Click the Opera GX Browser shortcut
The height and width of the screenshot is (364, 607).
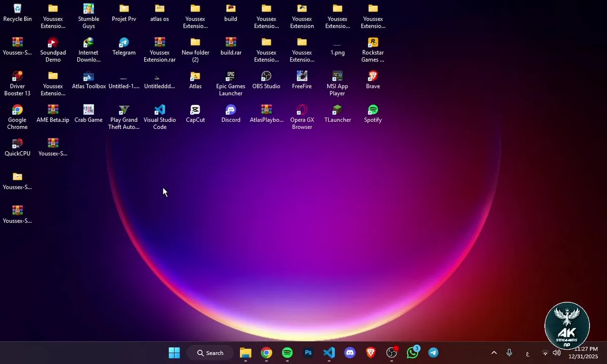302,117
